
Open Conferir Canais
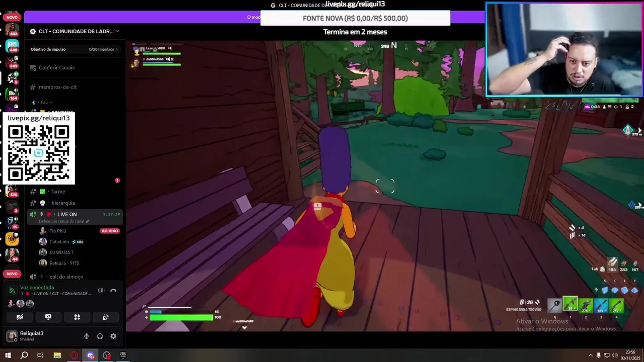click(56, 67)
